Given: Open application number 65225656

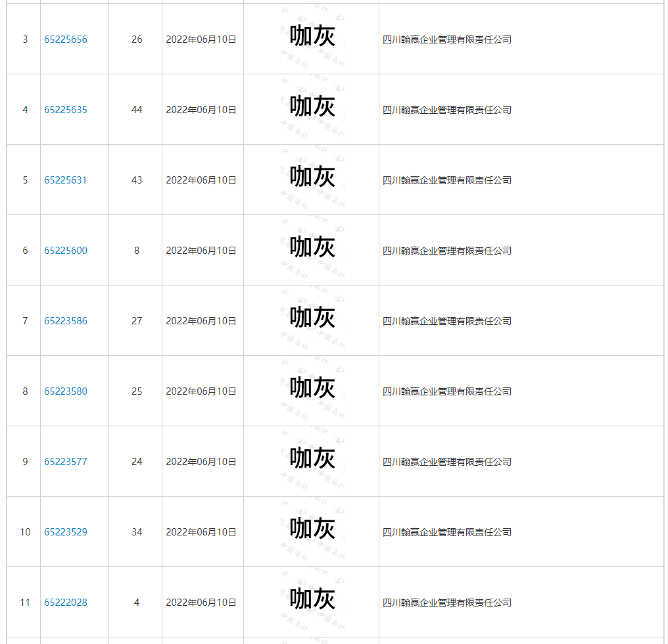Looking at the screenshot, I should (66, 39).
